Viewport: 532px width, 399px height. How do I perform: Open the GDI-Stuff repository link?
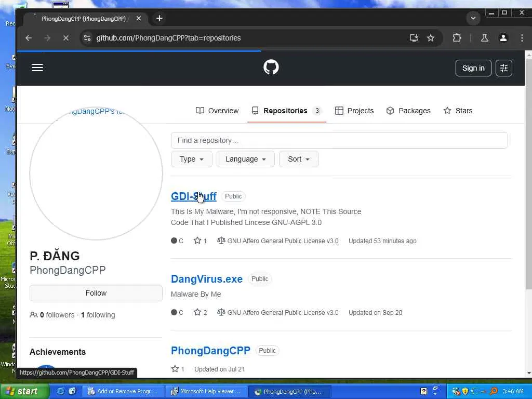point(194,196)
